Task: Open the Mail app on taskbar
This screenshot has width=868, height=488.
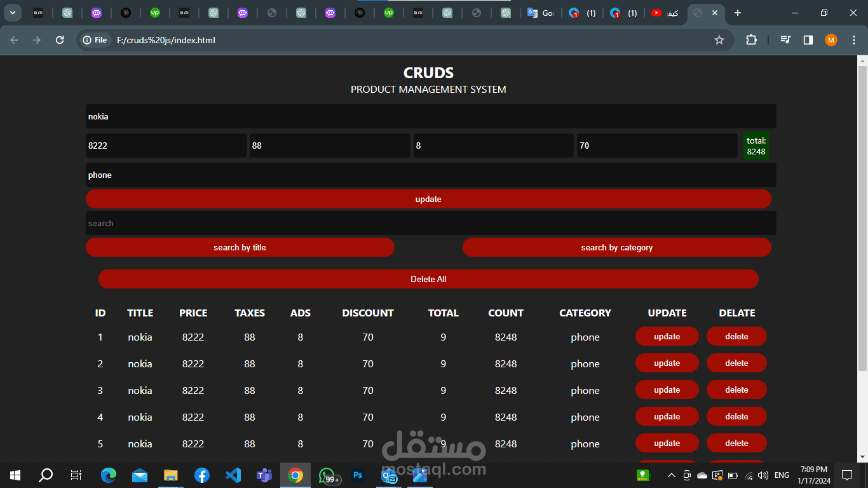Action: (140, 475)
